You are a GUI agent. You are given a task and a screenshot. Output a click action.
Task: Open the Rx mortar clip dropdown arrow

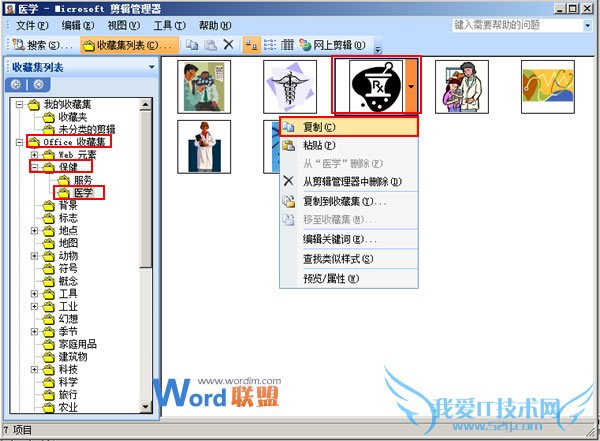click(x=411, y=87)
